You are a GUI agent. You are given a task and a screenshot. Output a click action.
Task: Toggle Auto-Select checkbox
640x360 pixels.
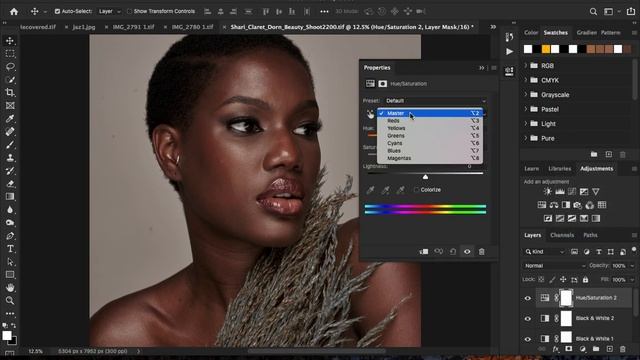click(x=57, y=11)
